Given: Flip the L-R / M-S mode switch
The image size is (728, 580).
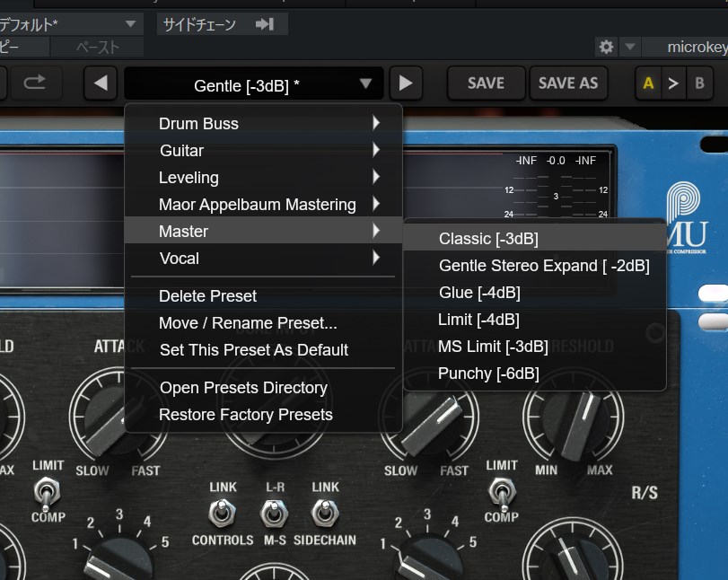Looking at the screenshot, I should 274,513.
